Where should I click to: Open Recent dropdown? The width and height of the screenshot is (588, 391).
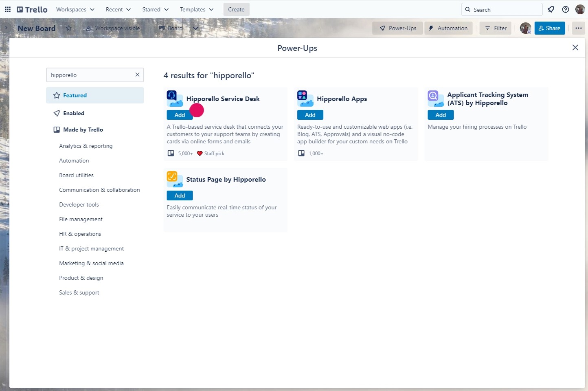pos(118,9)
